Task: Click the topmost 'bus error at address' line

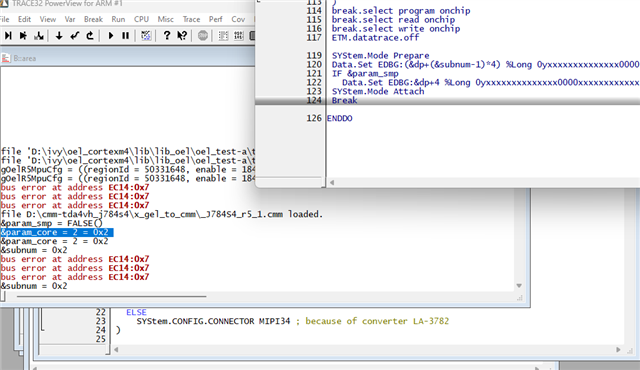Action: pos(75,187)
